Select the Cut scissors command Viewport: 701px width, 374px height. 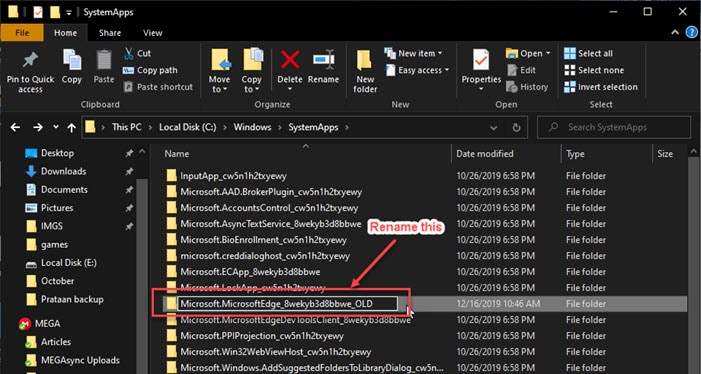(137, 54)
